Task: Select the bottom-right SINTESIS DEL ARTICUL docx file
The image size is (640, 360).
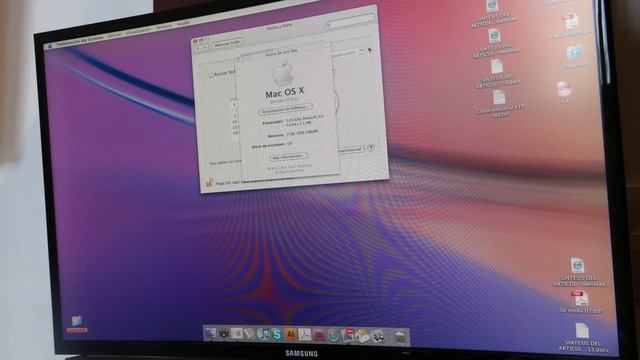Action: [582, 338]
